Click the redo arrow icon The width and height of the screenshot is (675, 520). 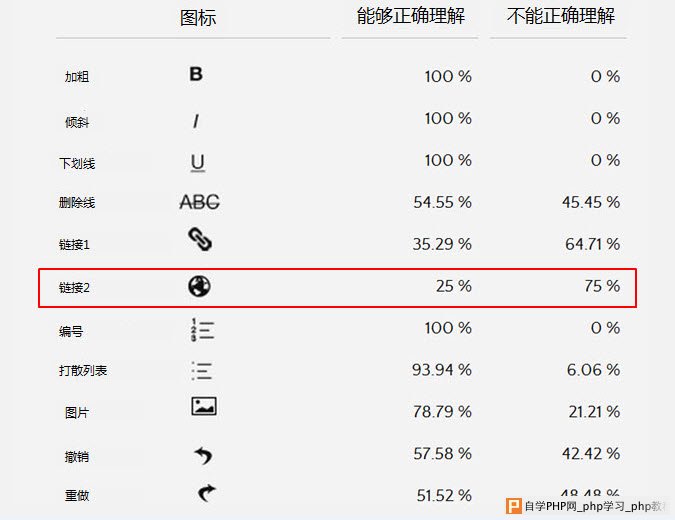(206, 493)
